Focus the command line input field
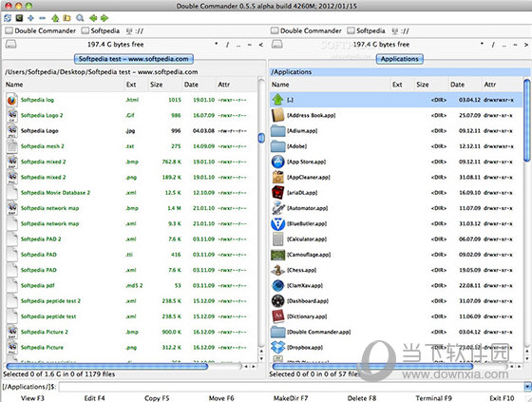 291,387
